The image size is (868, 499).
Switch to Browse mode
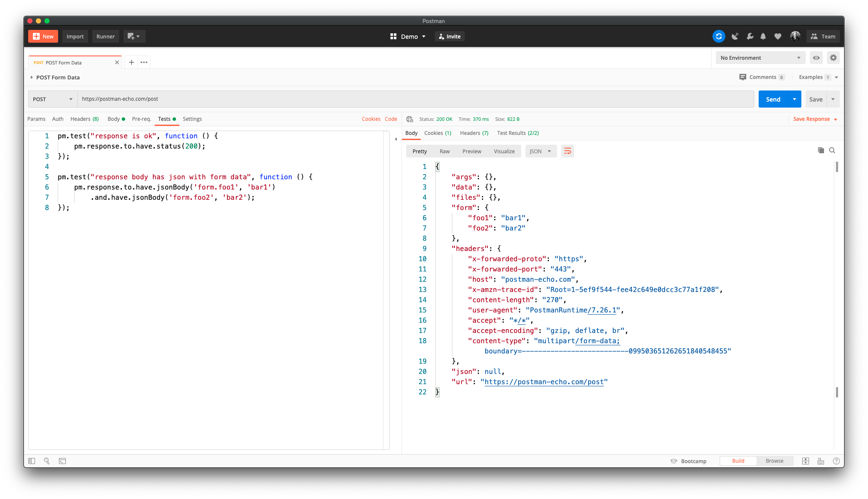coord(774,461)
